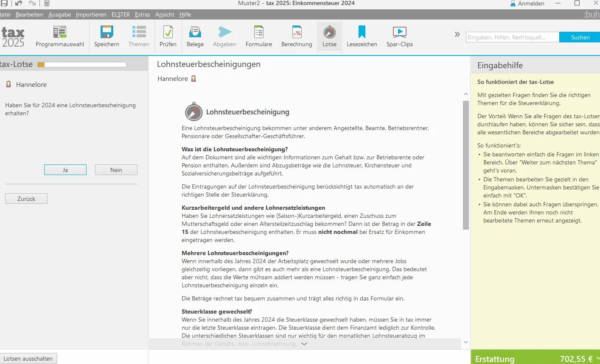Open the Formulare icon
This screenshot has width=600, height=364.
pyautogui.click(x=259, y=32)
